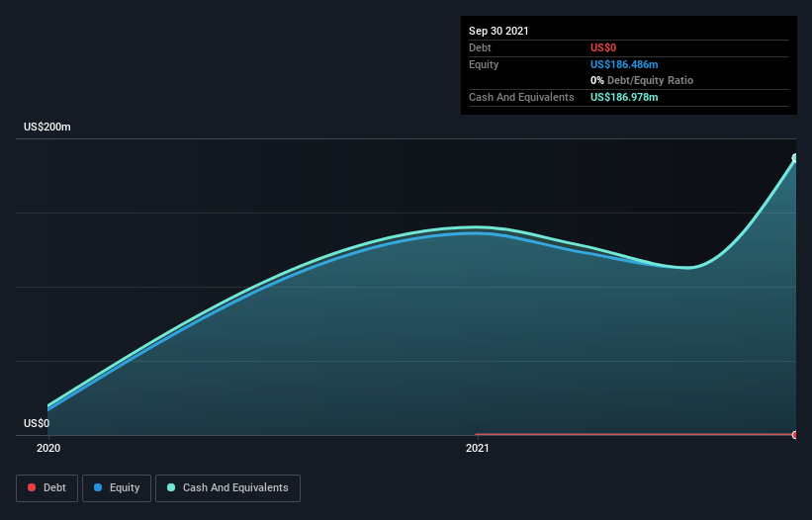Click the red US$0 Debt value
Screen dimensions: 812x520
pyautogui.click(x=603, y=47)
